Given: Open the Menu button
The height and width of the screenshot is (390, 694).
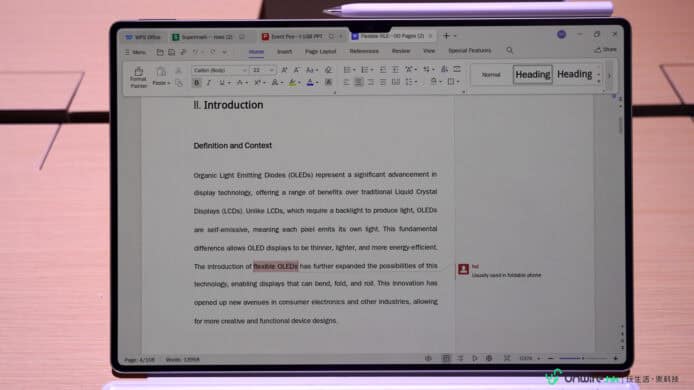Looking at the screenshot, I should [135, 52].
